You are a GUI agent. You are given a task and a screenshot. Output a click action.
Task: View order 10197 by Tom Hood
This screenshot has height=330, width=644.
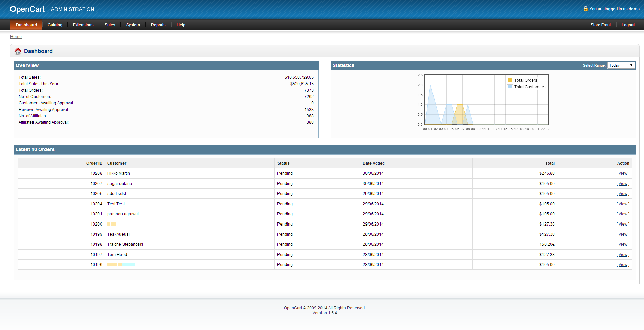pos(623,255)
